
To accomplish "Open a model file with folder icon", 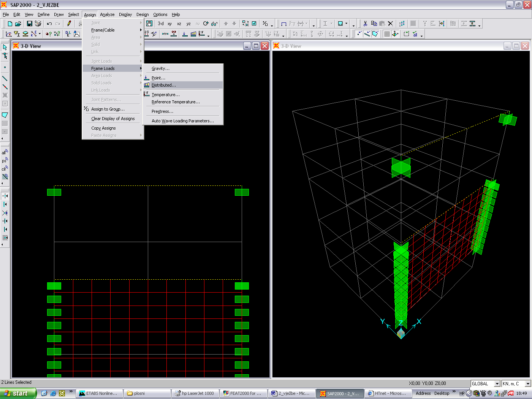I will [18, 24].
